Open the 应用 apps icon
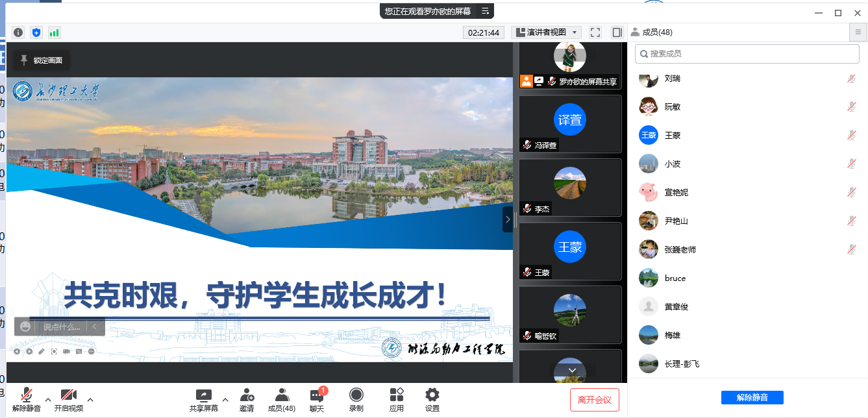 pyautogui.click(x=397, y=400)
